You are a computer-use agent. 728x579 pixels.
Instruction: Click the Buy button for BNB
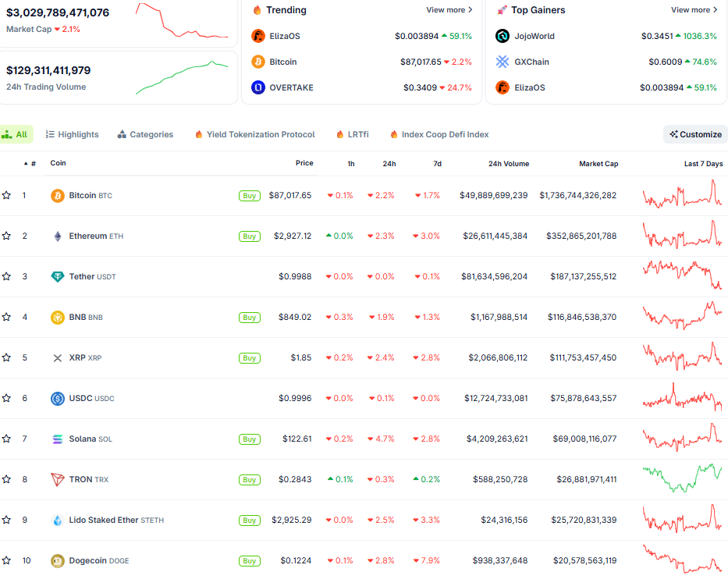(x=249, y=317)
